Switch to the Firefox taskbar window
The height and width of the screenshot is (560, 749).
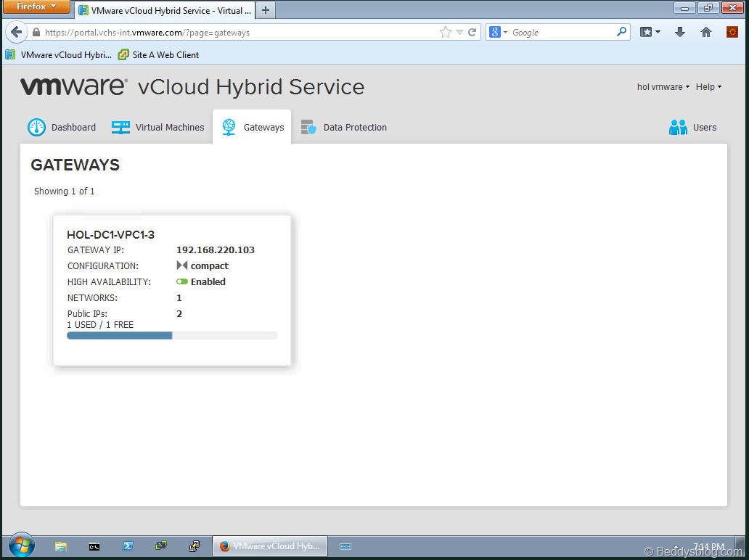pos(270,546)
